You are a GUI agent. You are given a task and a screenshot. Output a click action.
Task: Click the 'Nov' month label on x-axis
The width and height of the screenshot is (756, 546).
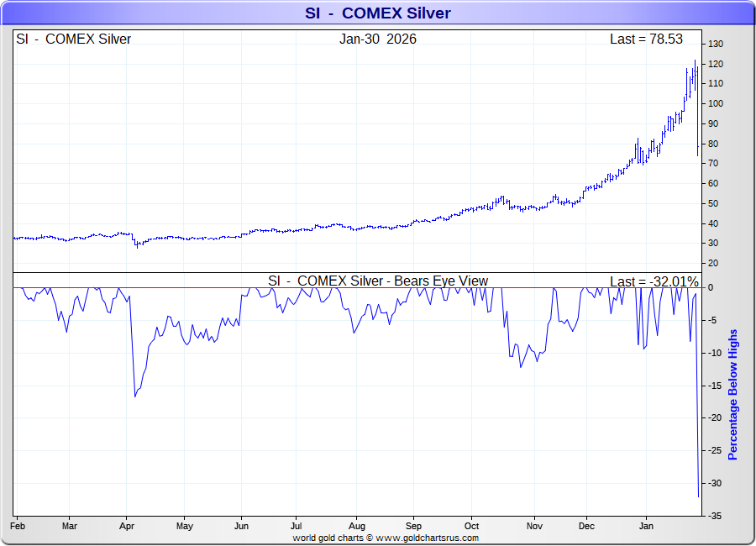[x=534, y=526]
